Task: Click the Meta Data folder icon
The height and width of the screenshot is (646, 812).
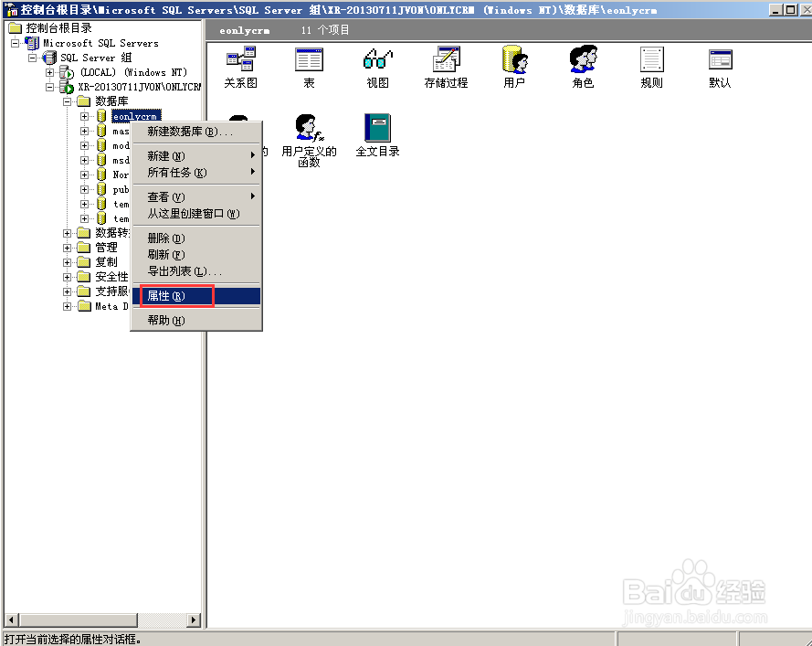Action: [x=83, y=306]
